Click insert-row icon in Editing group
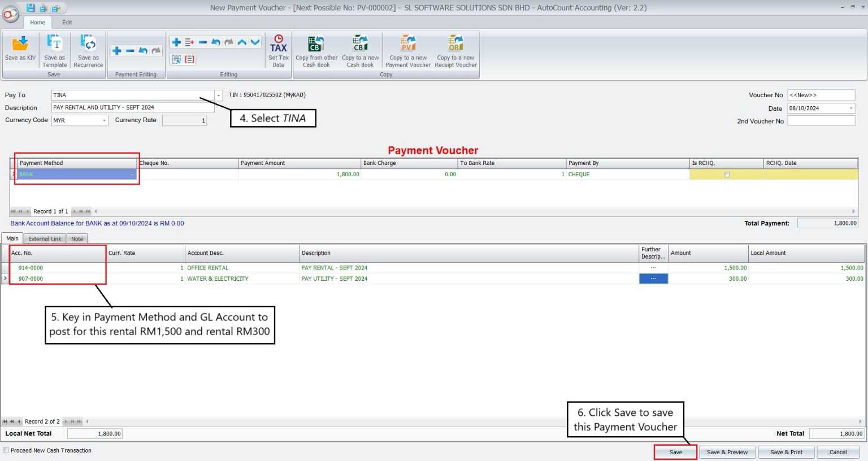This screenshot has width=868, height=461. 189,42
